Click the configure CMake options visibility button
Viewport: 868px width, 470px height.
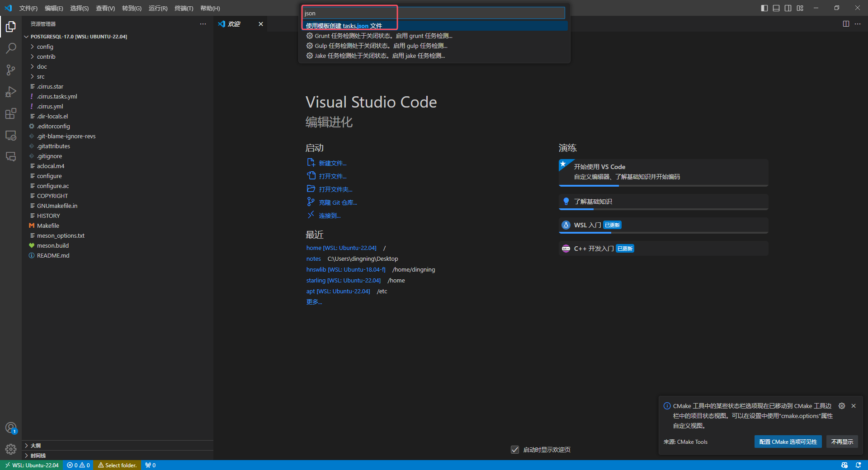(788, 442)
